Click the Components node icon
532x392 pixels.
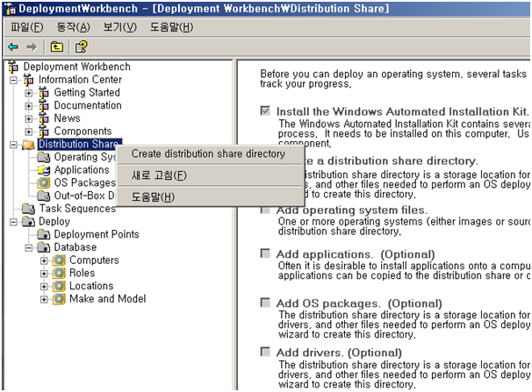pos(44,132)
